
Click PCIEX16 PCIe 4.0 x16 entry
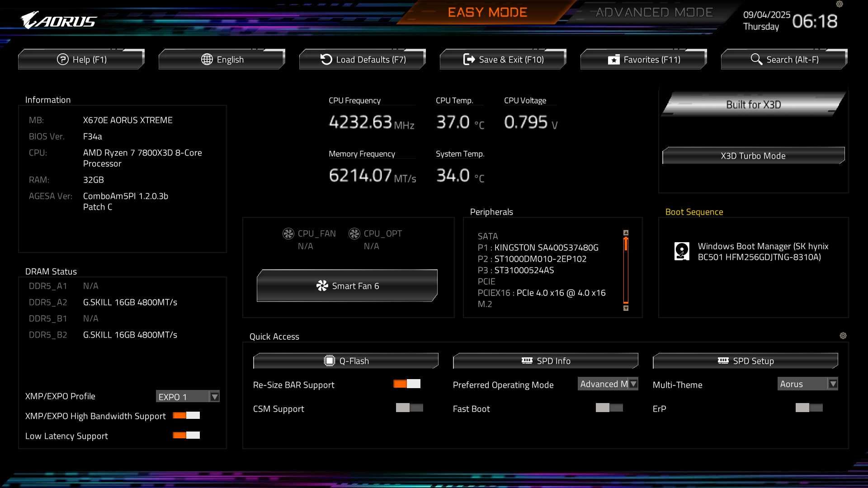click(x=542, y=293)
